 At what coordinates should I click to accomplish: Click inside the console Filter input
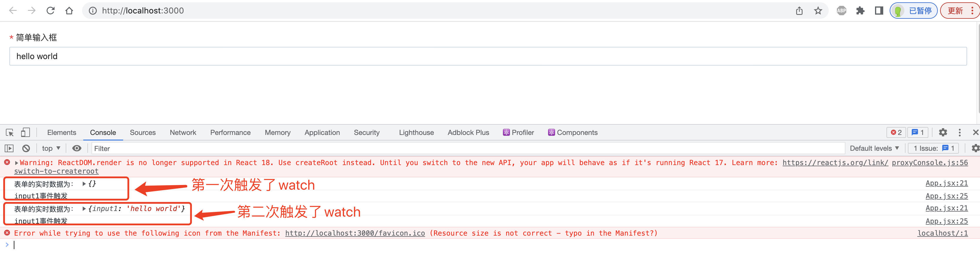152,148
